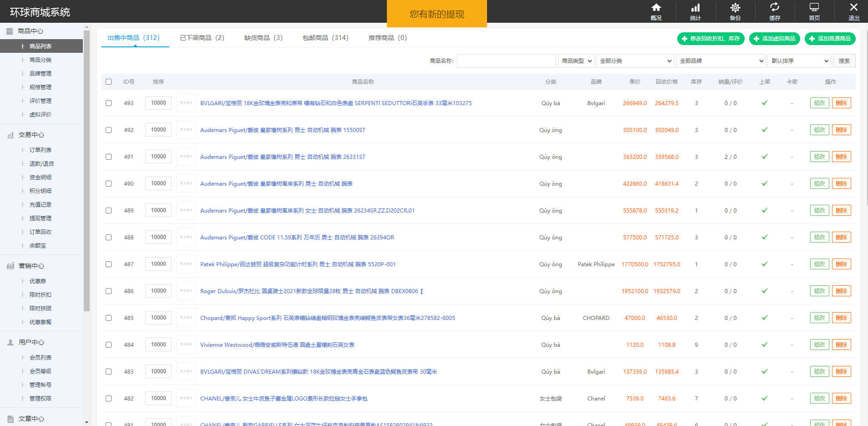The height and width of the screenshot is (426, 868).
Task: Click the 交易中心 bar chart icon
Action: (x=10, y=135)
